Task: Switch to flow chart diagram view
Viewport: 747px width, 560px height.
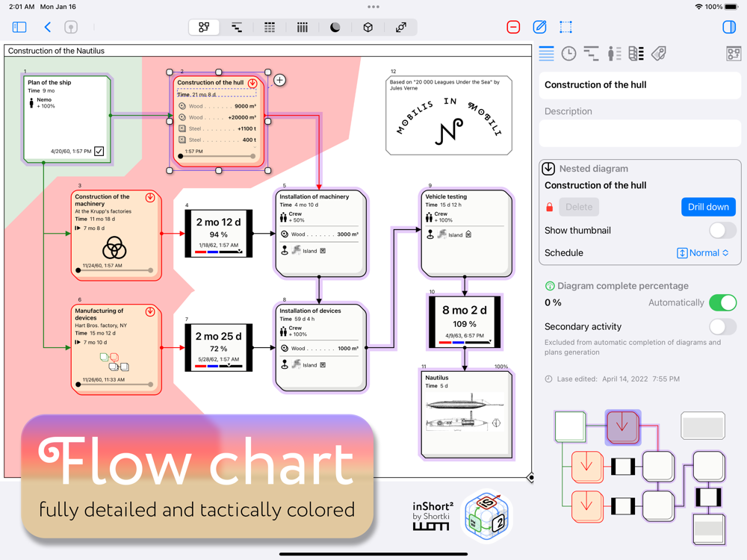Action: click(x=204, y=27)
